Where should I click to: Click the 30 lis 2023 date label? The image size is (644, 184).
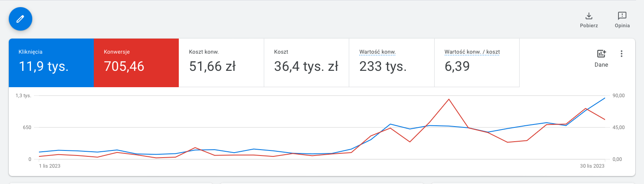592,166
